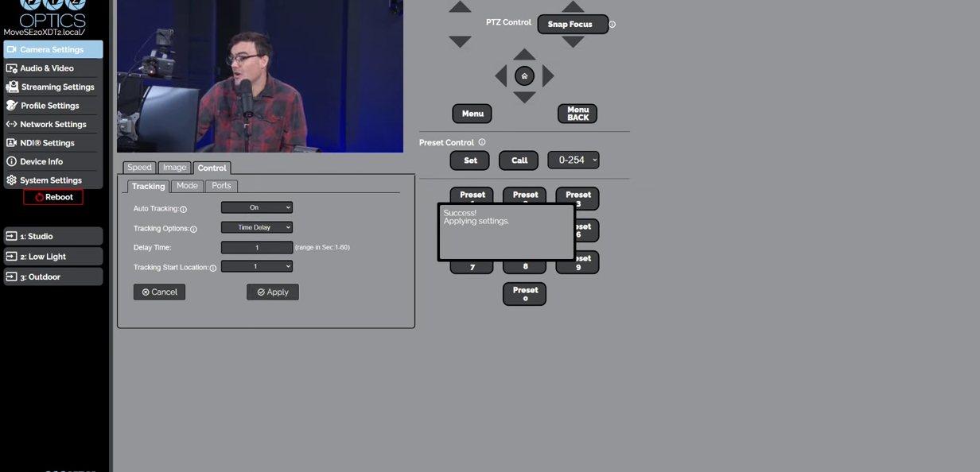Open Tracking Options dropdown

point(256,227)
